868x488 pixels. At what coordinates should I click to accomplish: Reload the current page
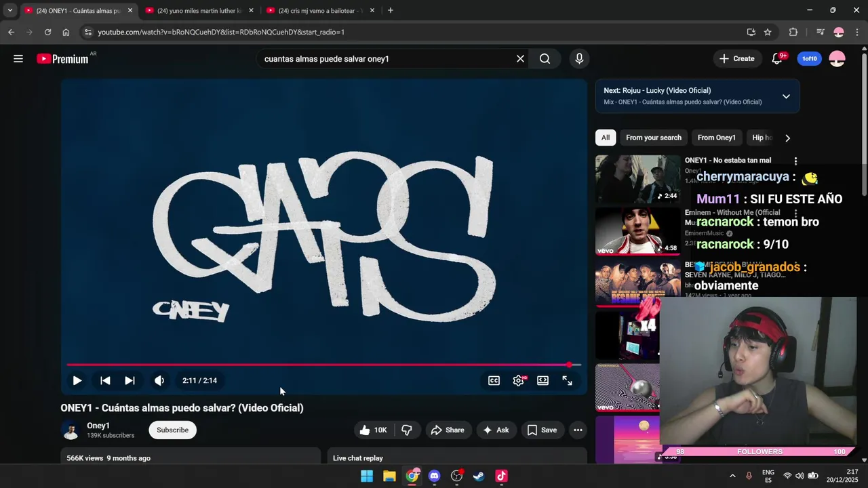click(47, 32)
